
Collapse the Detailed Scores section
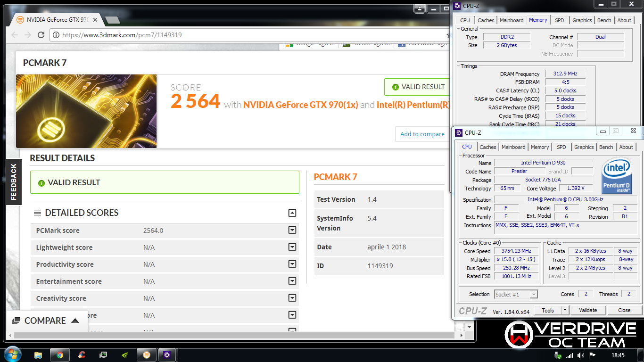coord(292,213)
